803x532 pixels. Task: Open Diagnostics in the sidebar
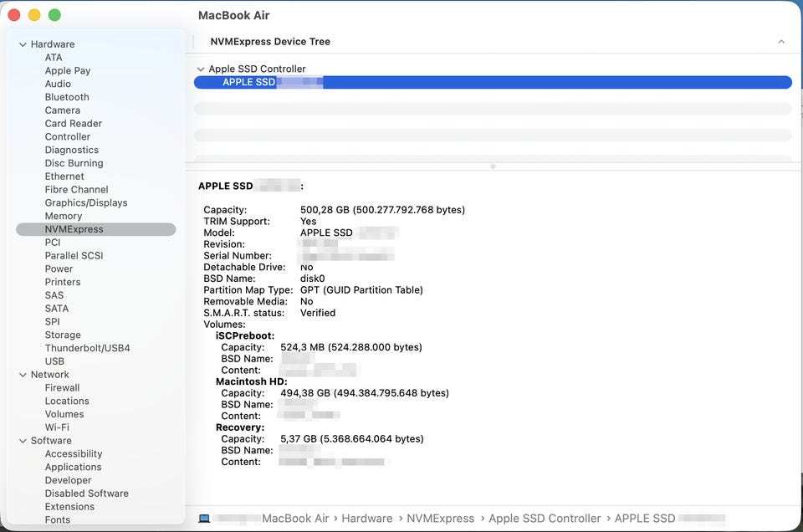(72, 150)
